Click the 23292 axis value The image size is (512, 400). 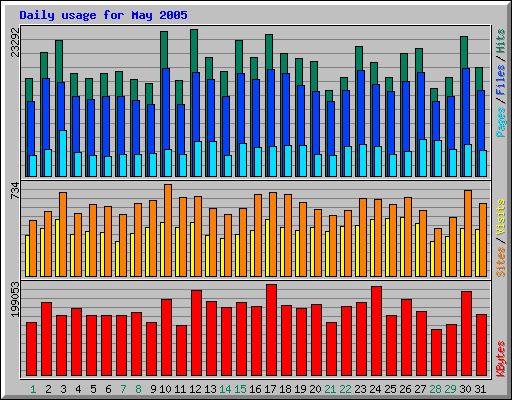15,42
